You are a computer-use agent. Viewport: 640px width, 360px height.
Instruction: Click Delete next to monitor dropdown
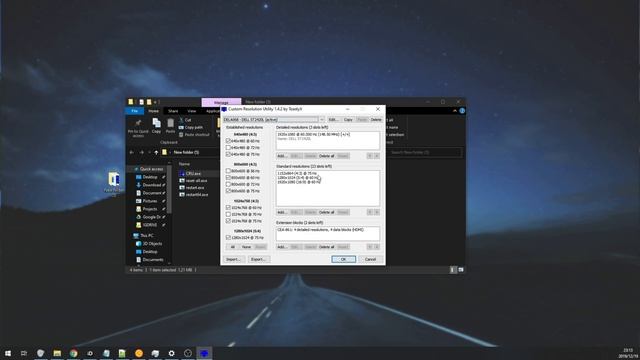pos(376,120)
